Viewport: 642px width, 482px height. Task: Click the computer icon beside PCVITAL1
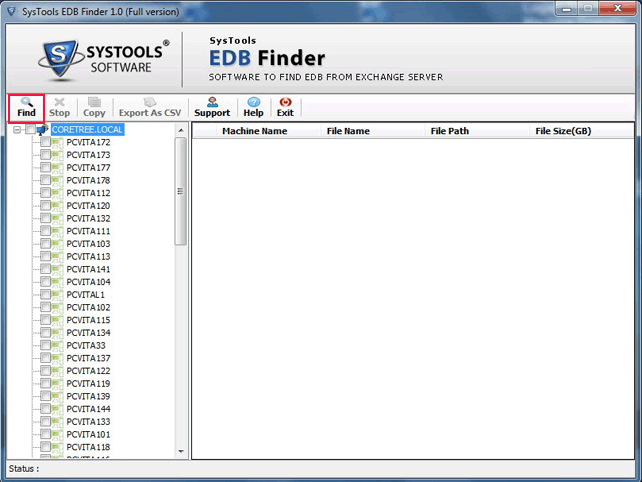point(57,295)
